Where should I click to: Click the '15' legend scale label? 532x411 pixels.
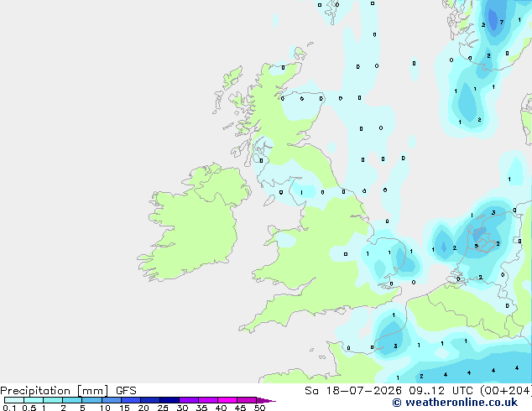pyautogui.click(x=124, y=408)
